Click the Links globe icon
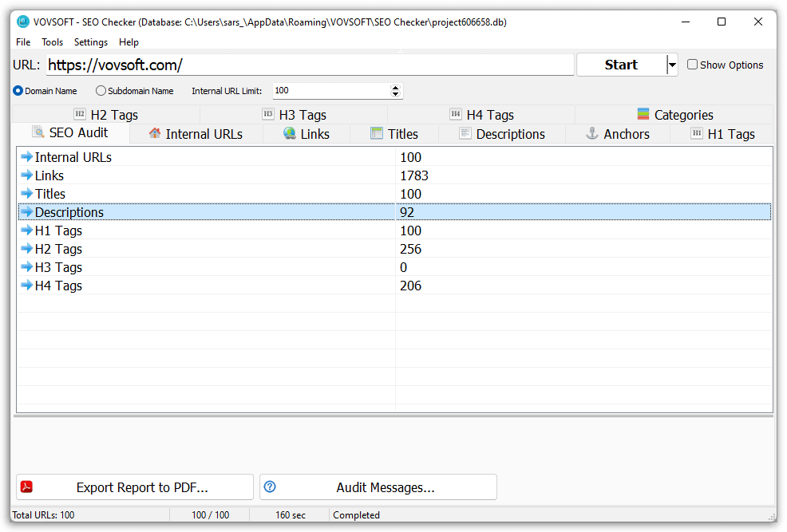The width and height of the screenshot is (787, 532). point(290,133)
